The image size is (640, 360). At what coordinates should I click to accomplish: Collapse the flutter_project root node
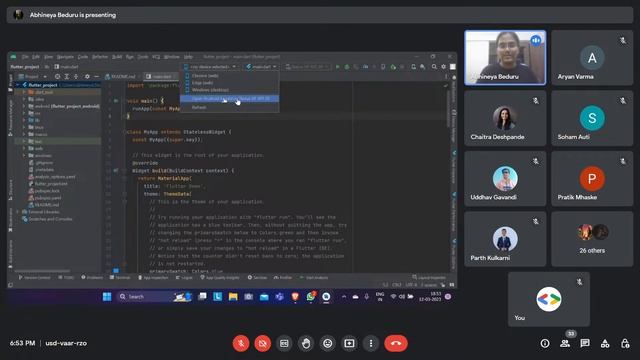[x=18, y=85]
